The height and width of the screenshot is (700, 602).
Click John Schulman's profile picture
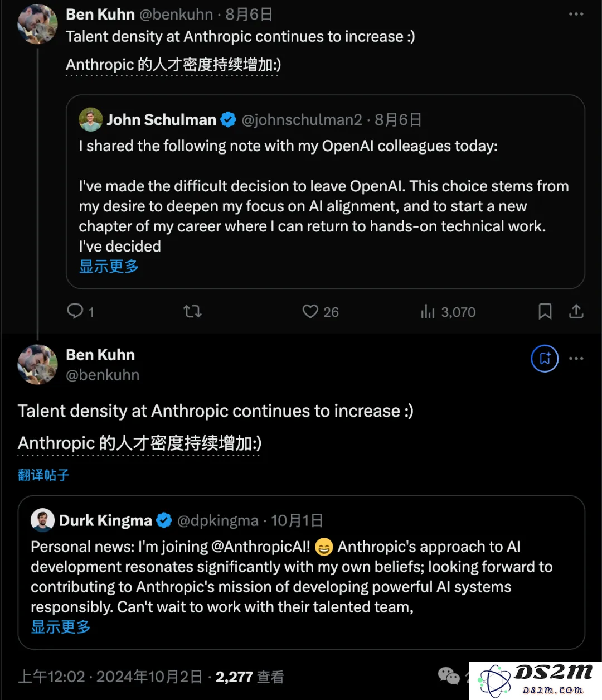91,119
